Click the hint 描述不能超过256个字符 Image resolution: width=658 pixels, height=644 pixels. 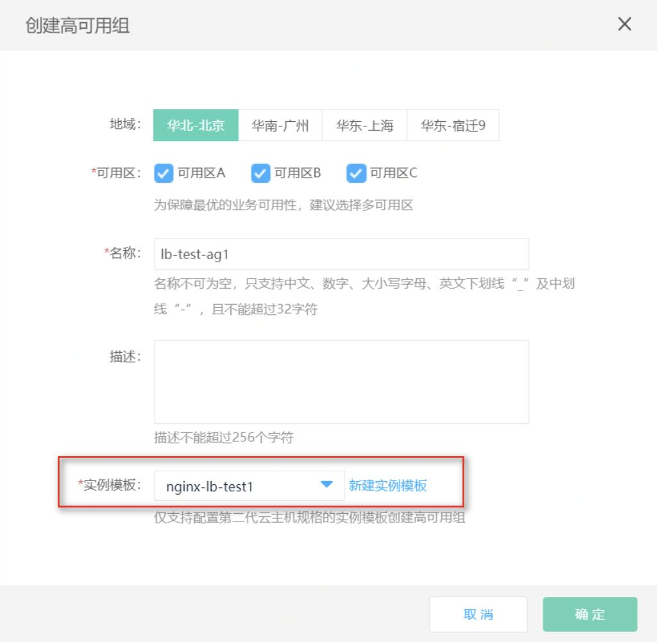pos(224,437)
